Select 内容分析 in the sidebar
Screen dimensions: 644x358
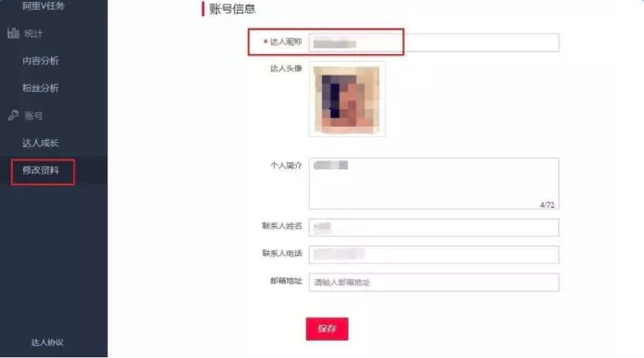pos(41,60)
